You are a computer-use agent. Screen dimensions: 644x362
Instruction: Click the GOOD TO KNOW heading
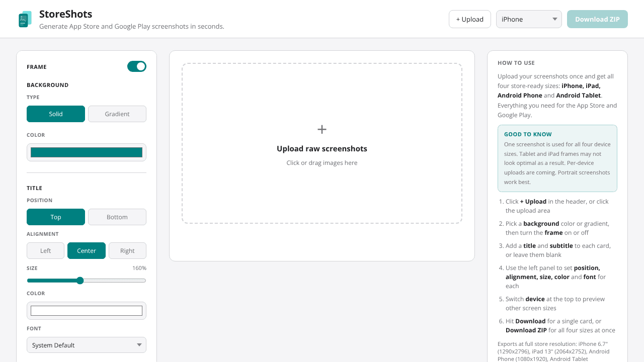tap(528, 134)
